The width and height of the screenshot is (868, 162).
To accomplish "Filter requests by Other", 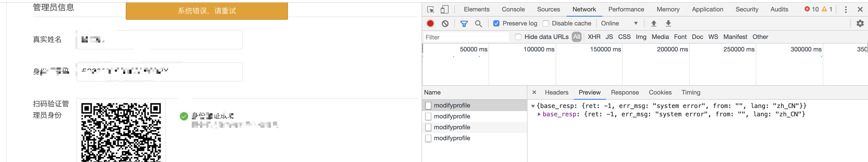I will (760, 37).
